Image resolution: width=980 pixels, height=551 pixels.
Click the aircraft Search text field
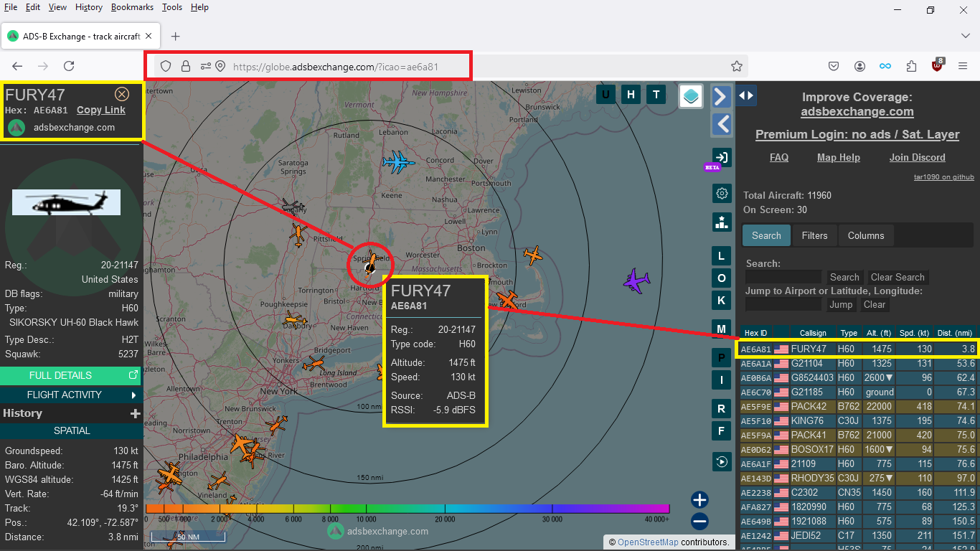coord(783,277)
